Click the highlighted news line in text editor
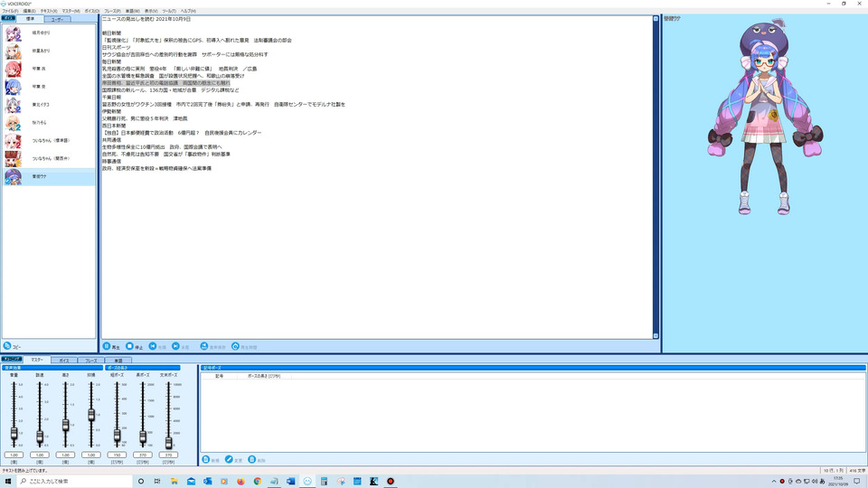This screenshot has height=488, width=868. pos(165,83)
